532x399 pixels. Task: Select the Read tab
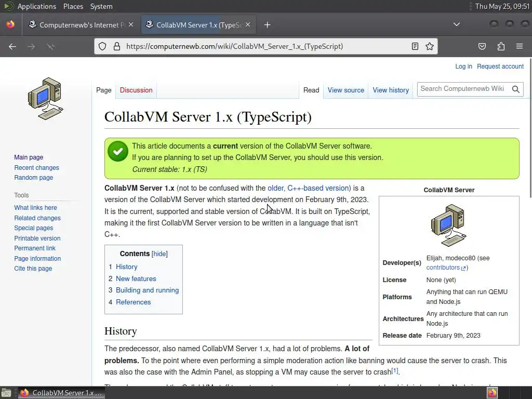pyautogui.click(x=311, y=90)
